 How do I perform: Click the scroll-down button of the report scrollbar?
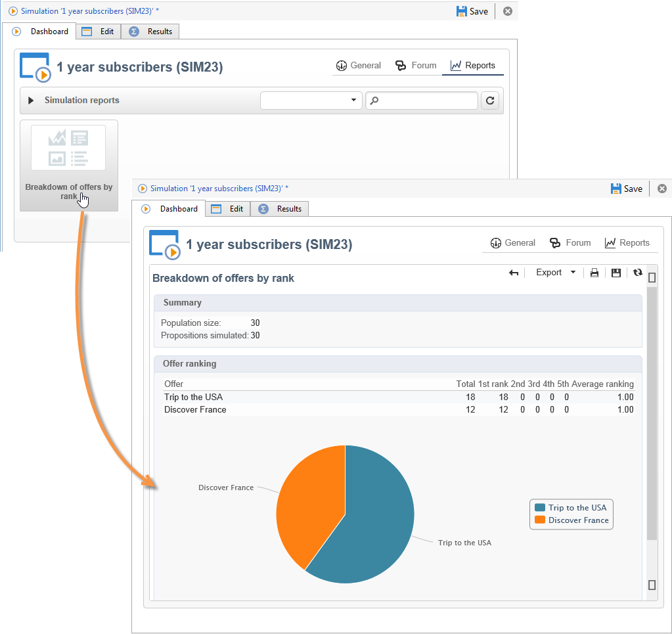point(652,585)
